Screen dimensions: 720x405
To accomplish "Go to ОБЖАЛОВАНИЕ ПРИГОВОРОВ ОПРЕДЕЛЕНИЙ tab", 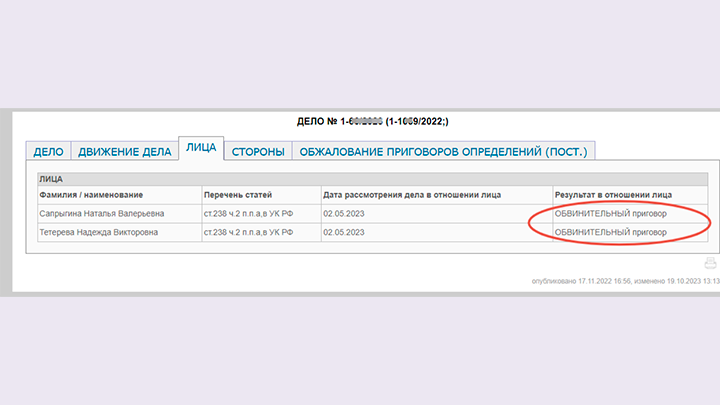I will [444, 152].
